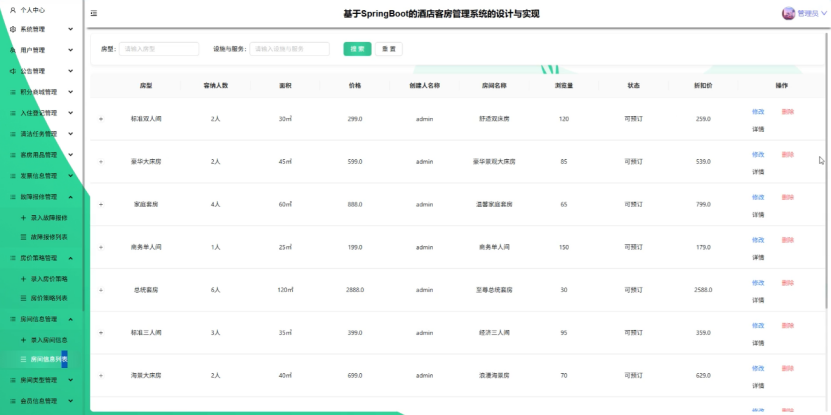The height and width of the screenshot is (415, 831).
Task: Expand the 清洁任务管理 submenu chevron
Action: (70, 134)
